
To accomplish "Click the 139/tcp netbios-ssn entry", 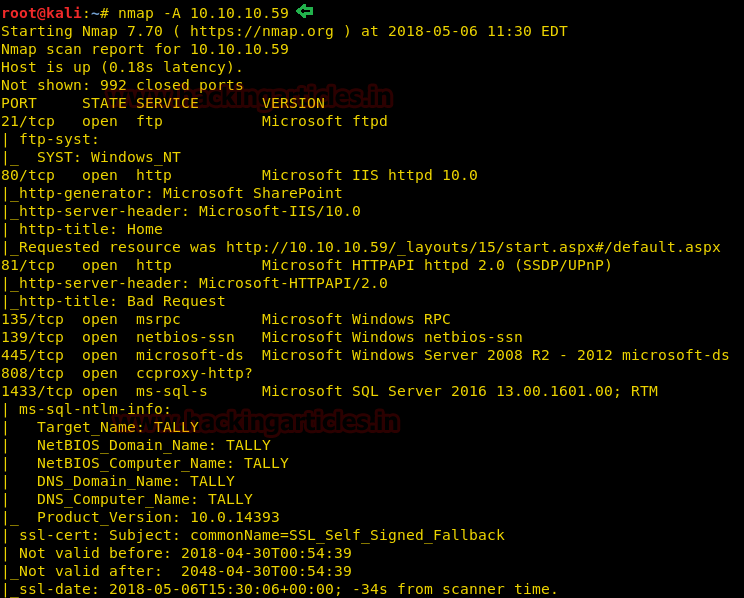I will point(261,337).
